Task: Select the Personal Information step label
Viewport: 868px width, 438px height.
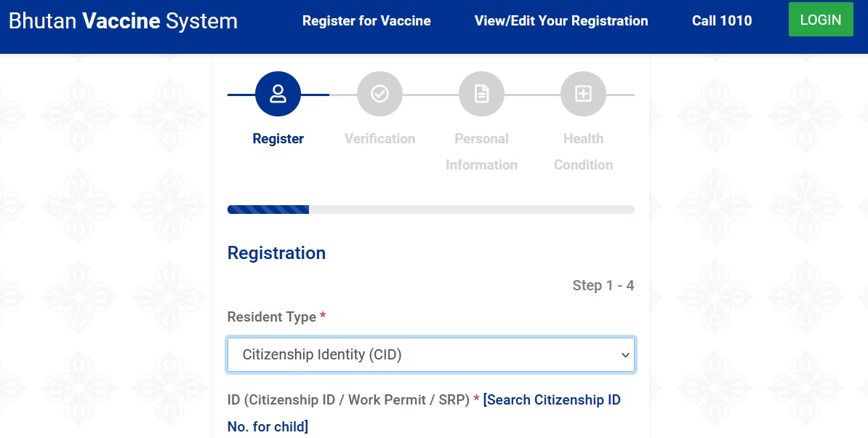Action: [481, 151]
